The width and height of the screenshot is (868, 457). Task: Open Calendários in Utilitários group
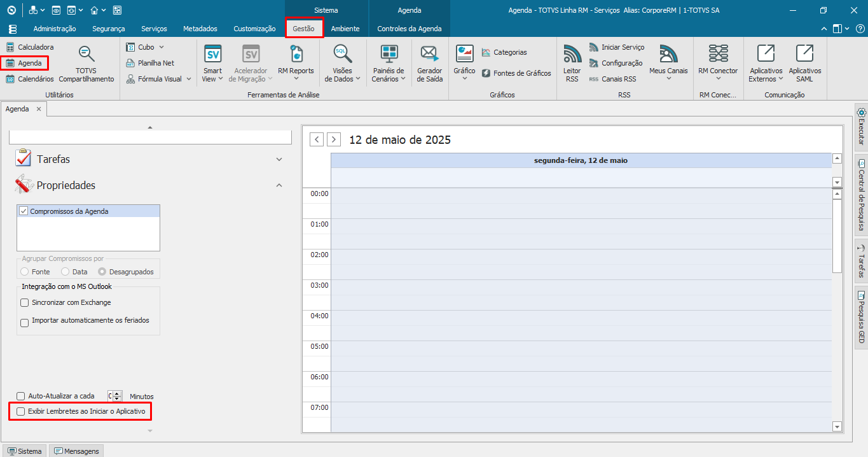(x=30, y=79)
